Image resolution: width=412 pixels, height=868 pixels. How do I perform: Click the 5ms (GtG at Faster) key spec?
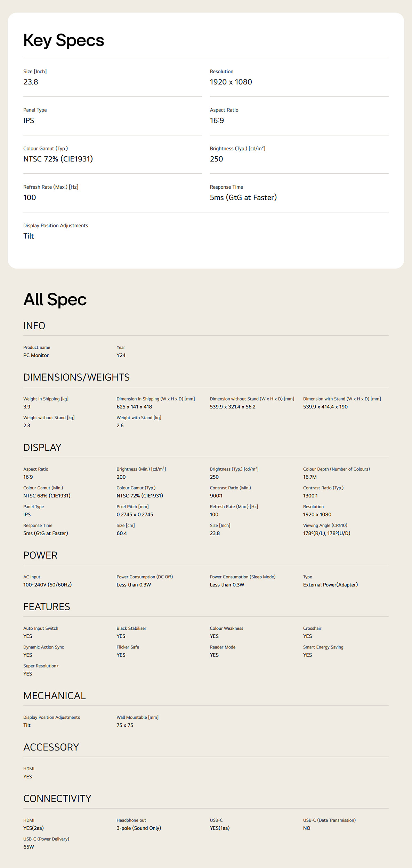coord(243,198)
